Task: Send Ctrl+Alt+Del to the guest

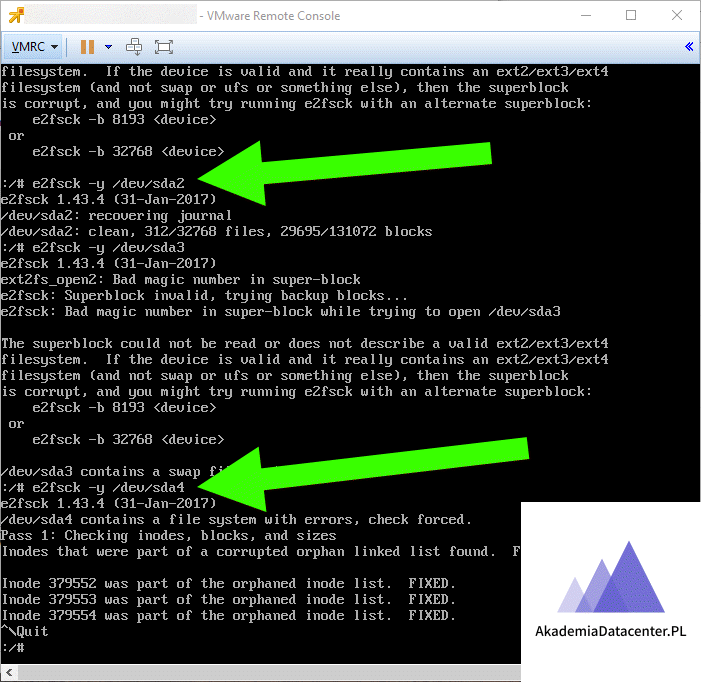Action: 135,46
